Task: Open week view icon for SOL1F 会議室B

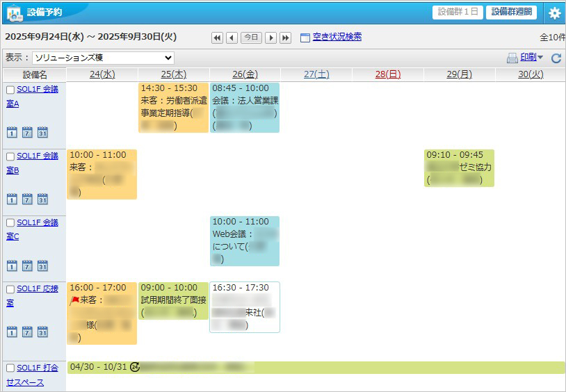Action: click(x=27, y=199)
